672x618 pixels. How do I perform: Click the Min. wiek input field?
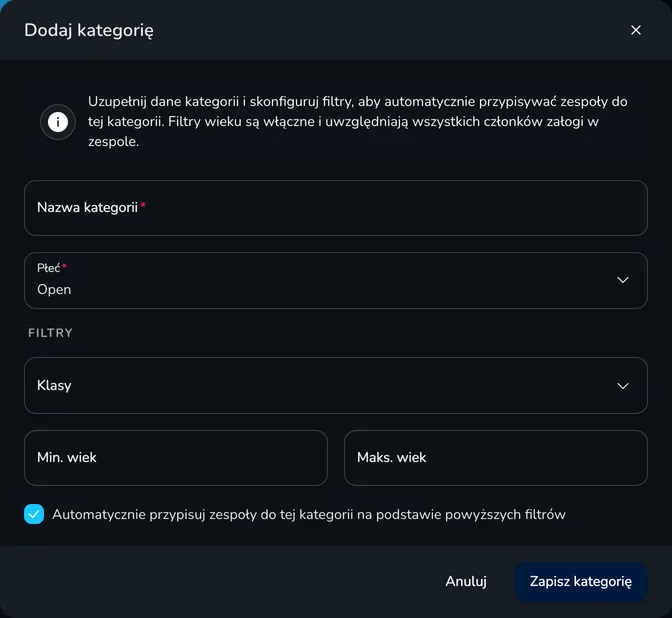click(176, 458)
